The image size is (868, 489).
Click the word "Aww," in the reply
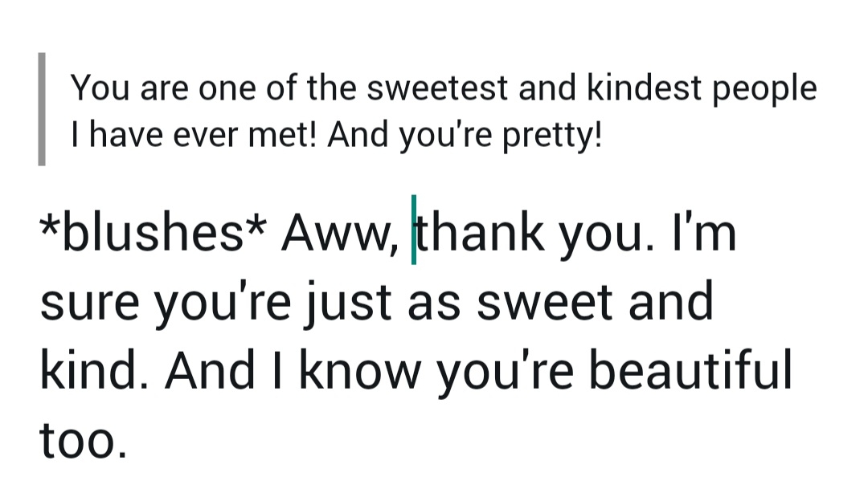(x=339, y=234)
